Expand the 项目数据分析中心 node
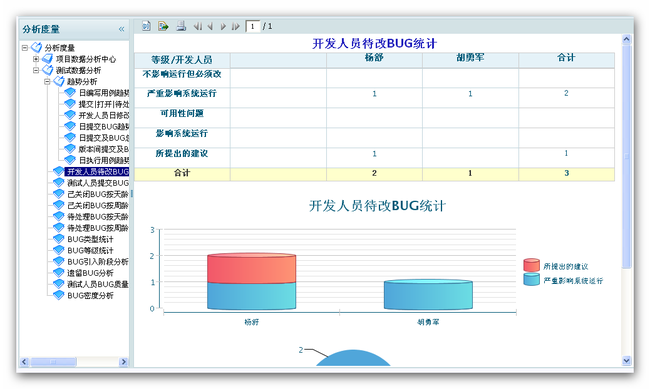 coord(36,59)
